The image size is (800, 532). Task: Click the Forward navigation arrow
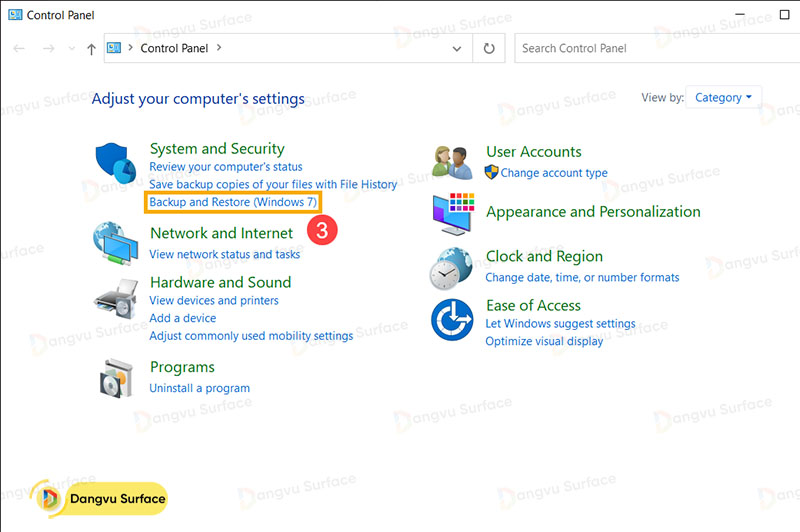pyautogui.click(x=49, y=48)
